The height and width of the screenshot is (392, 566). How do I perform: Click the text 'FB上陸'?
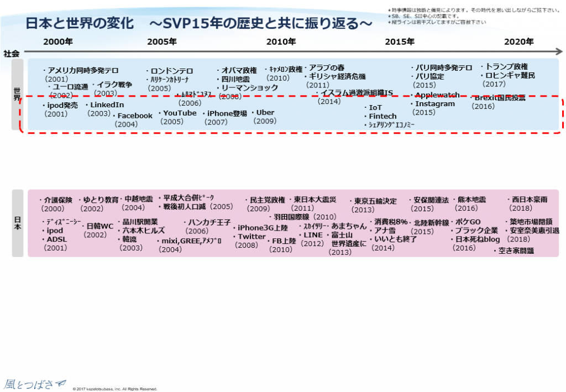pos(284,241)
